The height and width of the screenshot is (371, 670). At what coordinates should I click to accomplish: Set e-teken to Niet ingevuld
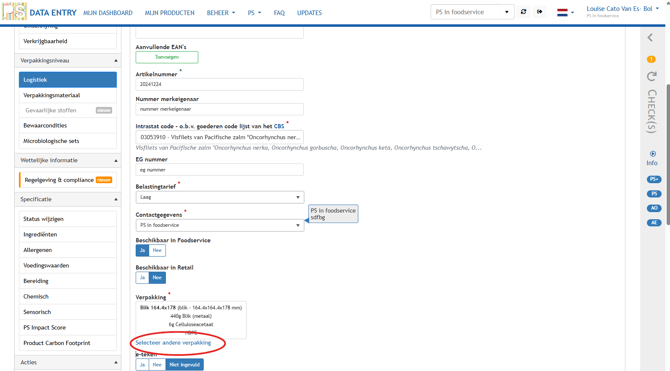tap(185, 365)
